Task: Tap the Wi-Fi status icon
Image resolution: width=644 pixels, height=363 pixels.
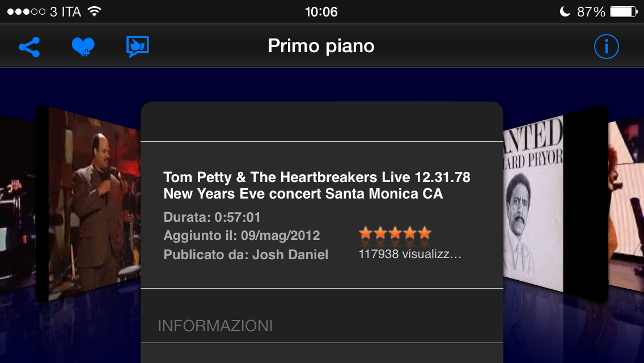Action: click(x=94, y=11)
